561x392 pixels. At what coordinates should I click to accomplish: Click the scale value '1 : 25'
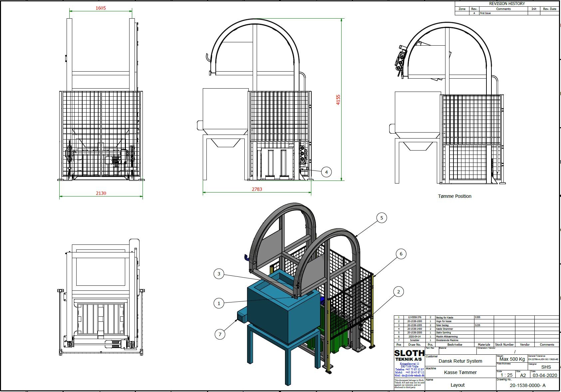506,375
